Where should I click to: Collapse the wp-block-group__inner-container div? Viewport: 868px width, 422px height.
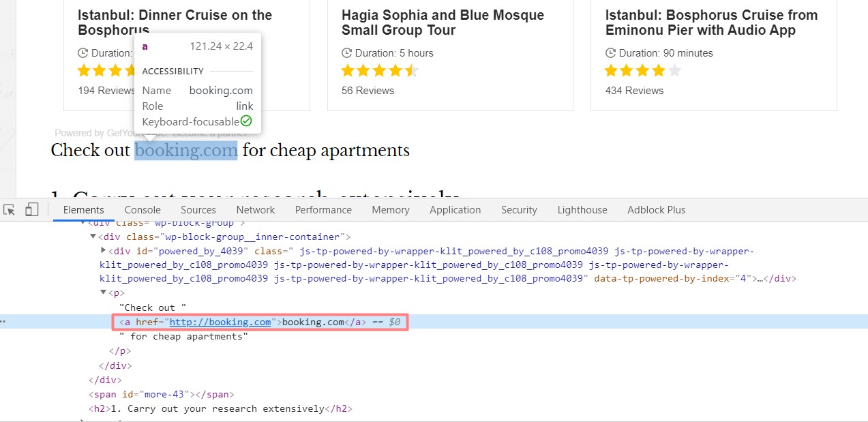(93, 236)
